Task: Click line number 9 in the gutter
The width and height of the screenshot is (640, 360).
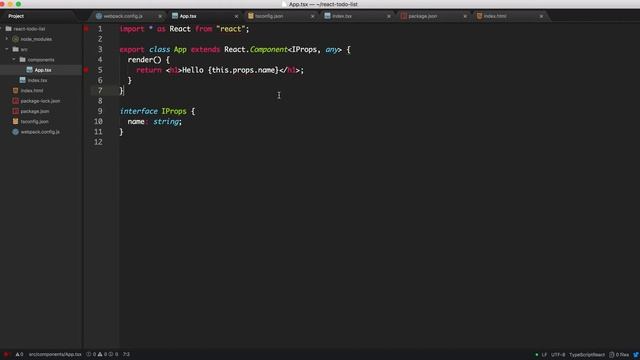Action: click(x=100, y=111)
